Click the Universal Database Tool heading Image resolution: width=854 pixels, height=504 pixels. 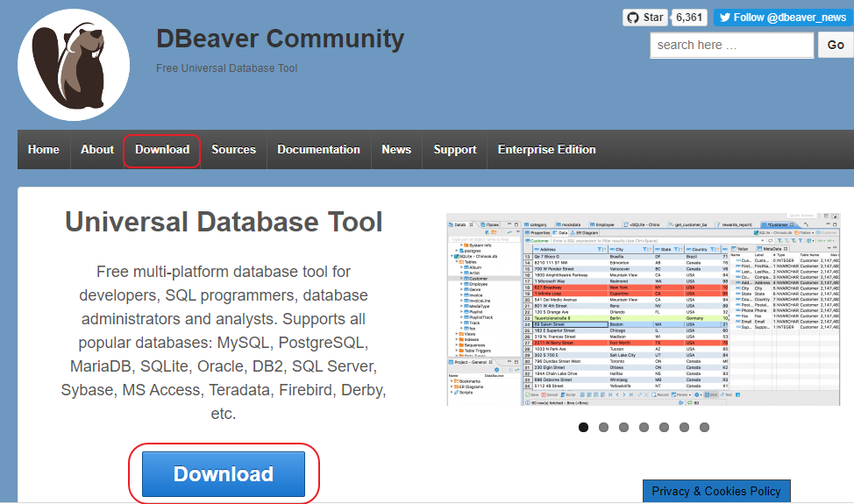click(224, 222)
